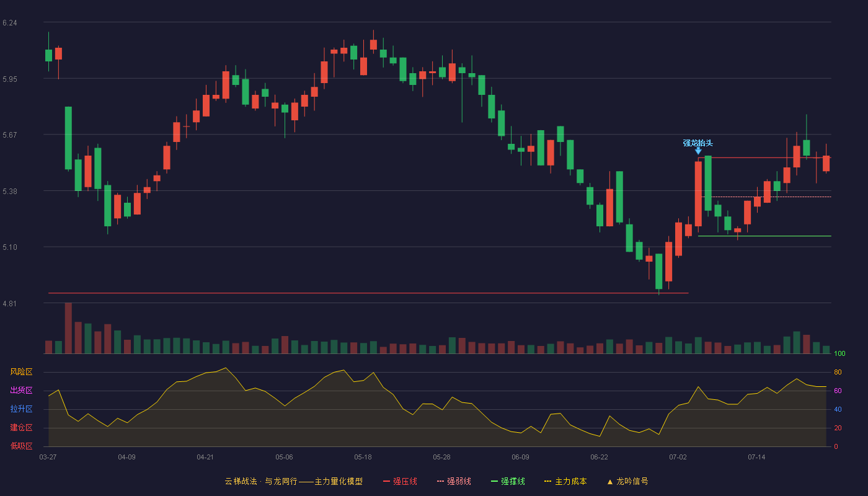Screen dimensions: 868x496
Task: Click the 05-18 date axis label
Action: (x=363, y=457)
